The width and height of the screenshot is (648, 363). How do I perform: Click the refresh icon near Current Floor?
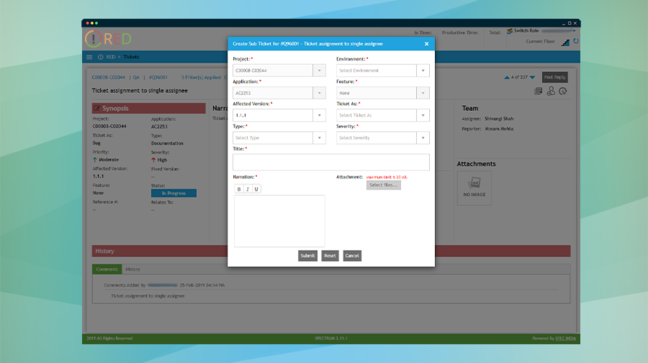click(576, 41)
